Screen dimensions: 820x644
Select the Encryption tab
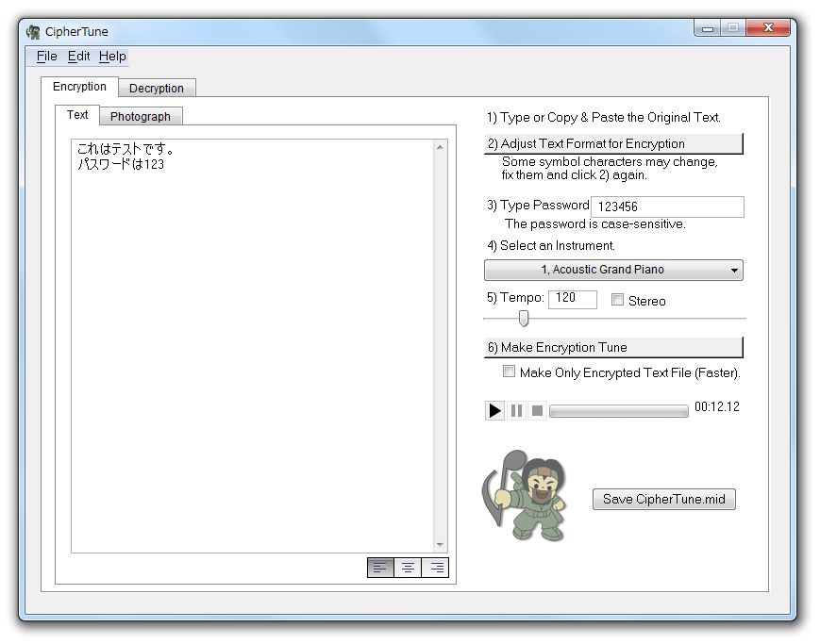pos(79,86)
